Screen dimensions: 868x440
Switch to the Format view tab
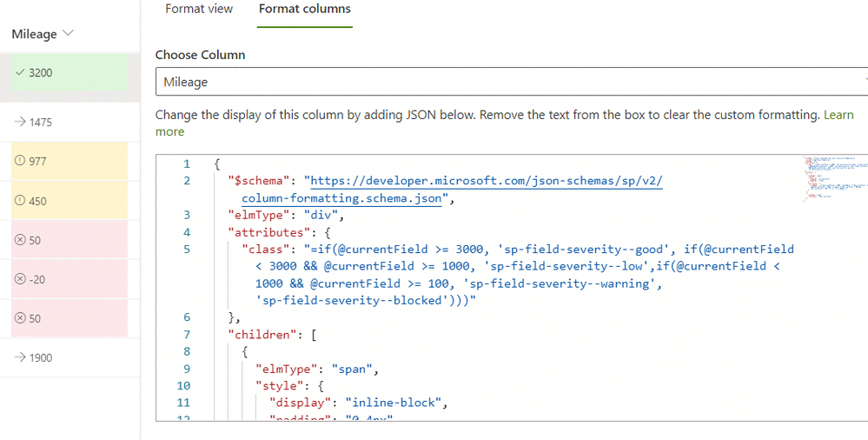click(x=199, y=10)
